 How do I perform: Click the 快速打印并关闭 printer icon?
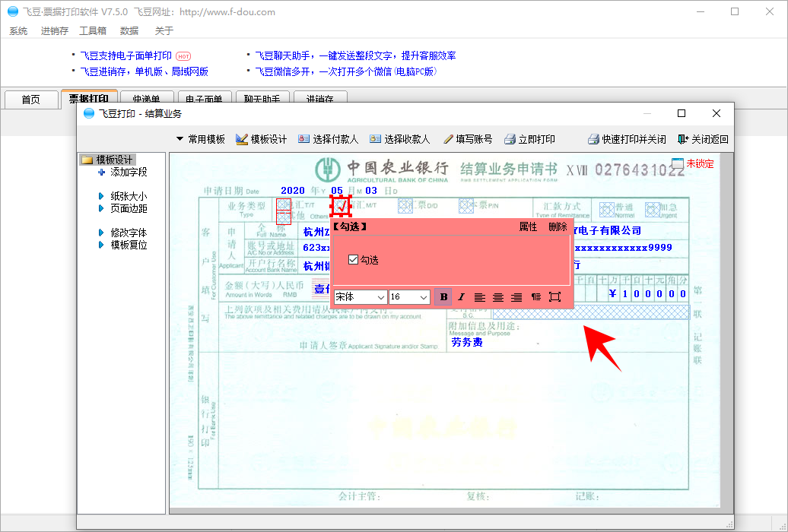[x=593, y=139]
